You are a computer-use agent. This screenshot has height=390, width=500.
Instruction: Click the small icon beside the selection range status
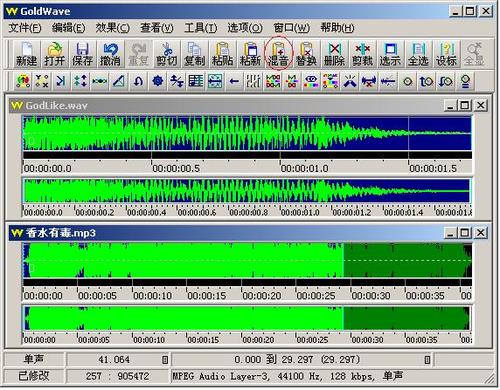point(427,360)
